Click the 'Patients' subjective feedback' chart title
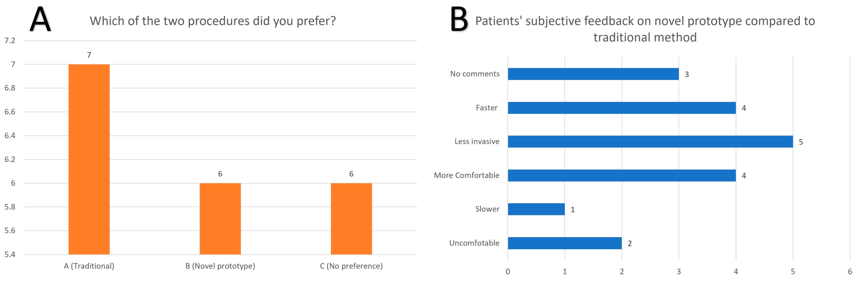The image size is (868, 281). coord(645,29)
